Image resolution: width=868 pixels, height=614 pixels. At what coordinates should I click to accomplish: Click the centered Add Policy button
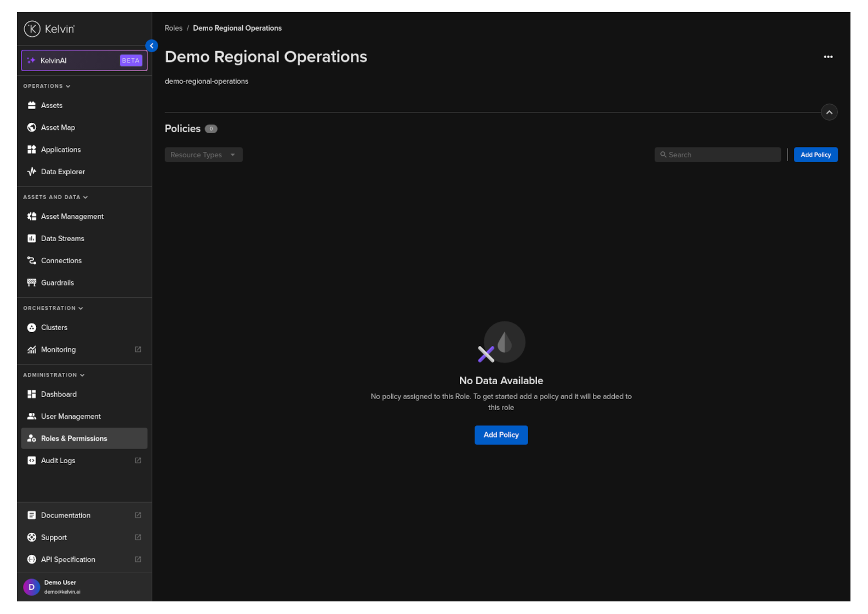[x=500, y=435]
